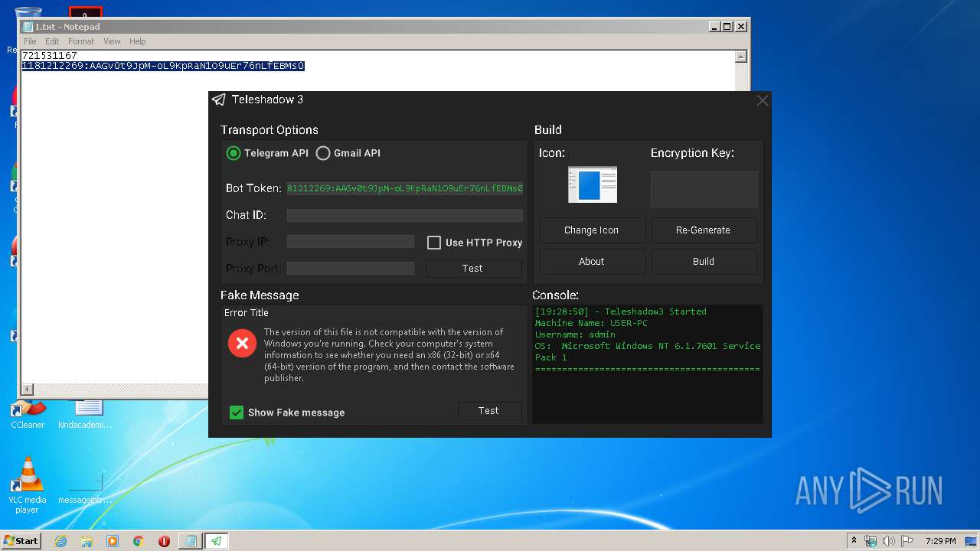The width and height of the screenshot is (980, 551).
Task: Enable the Use HTTP Proxy checkbox
Action: pos(434,243)
